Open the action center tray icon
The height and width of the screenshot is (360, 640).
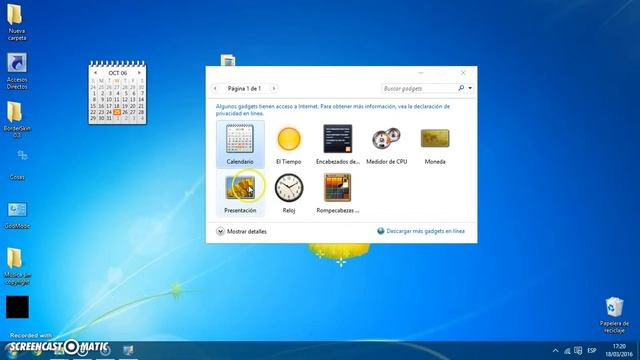pyautogui.click(x=578, y=350)
